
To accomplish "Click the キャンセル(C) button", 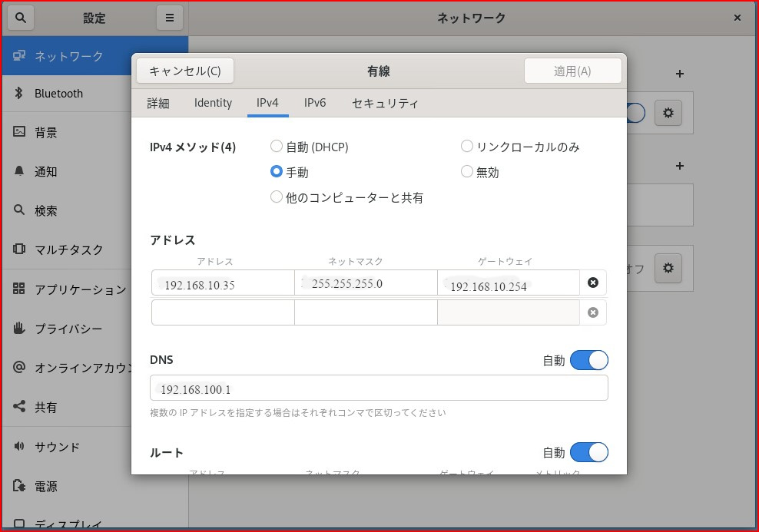I will 185,71.
